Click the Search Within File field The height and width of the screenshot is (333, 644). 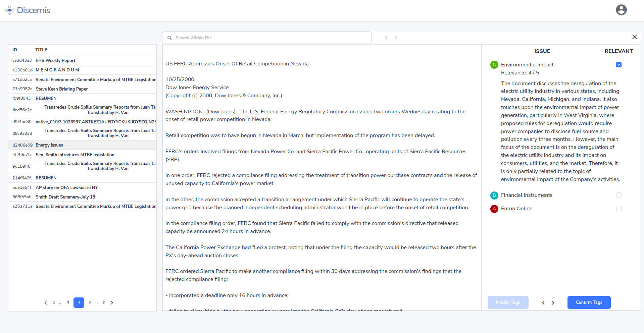[x=267, y=38]
